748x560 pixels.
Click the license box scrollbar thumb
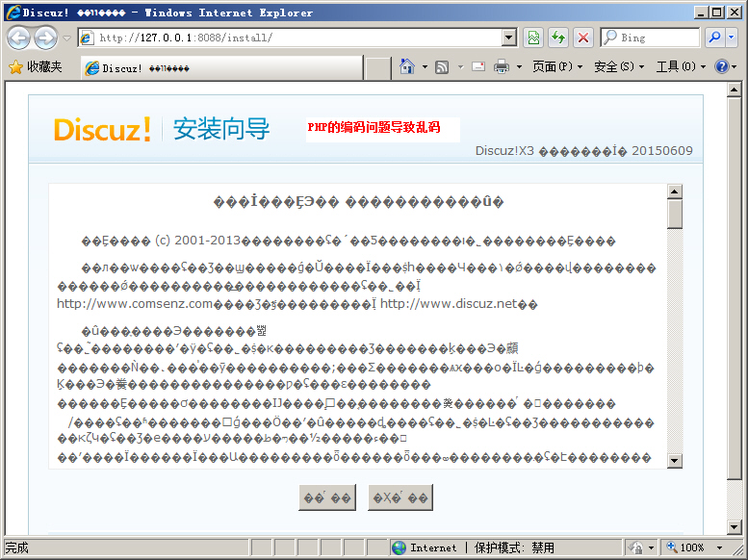(x=675, y=215)
